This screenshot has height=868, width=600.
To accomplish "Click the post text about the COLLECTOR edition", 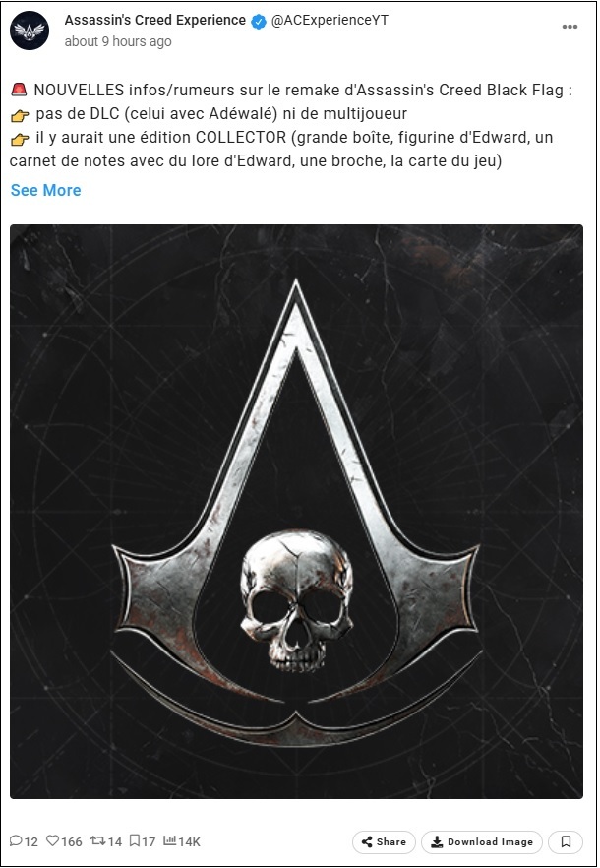I will (281, 150).
